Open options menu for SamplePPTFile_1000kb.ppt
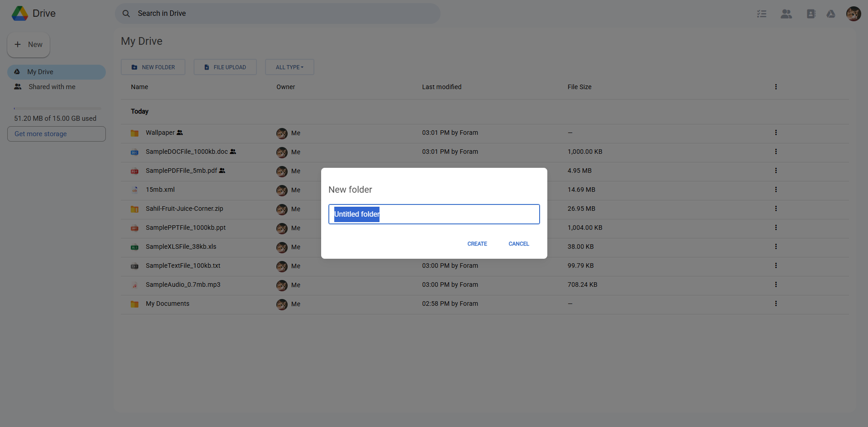The height and width of the screenshot is (427, 868). [x=776, y=228]
